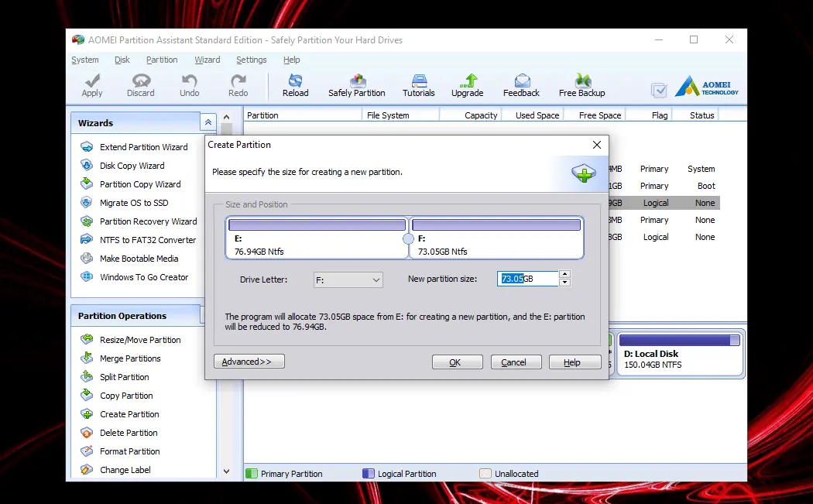Click the Undo arrow icon

point(189,81)
